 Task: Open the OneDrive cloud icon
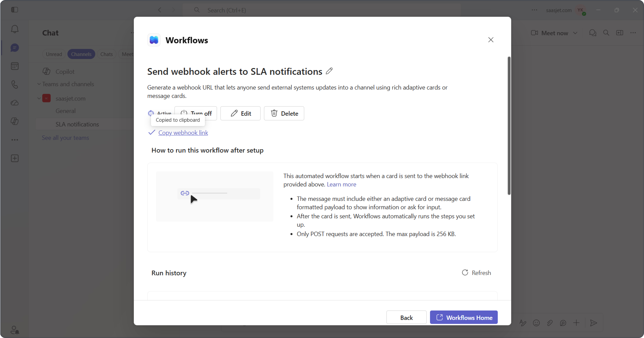click(x=15, y=103)
